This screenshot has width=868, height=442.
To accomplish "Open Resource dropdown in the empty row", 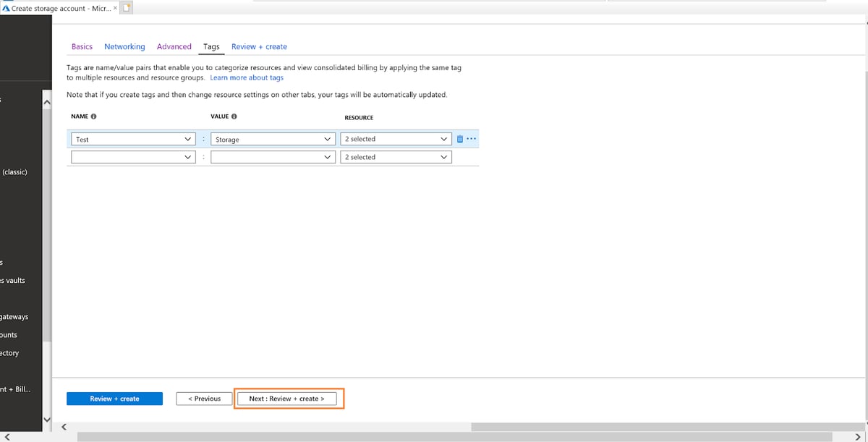I will pyautogui.click(x=396, y=157).
